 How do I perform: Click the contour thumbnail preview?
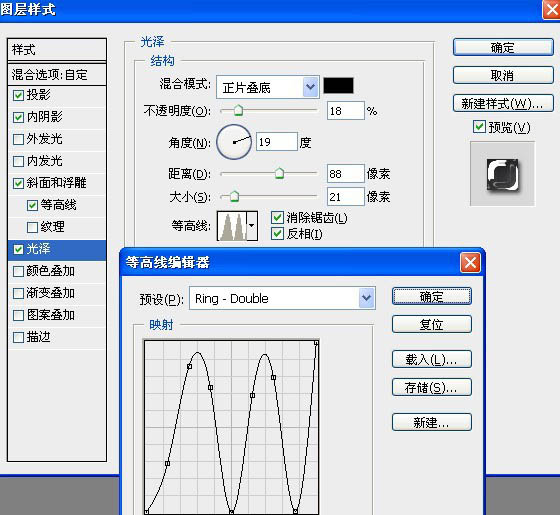(x=232, y=226)
